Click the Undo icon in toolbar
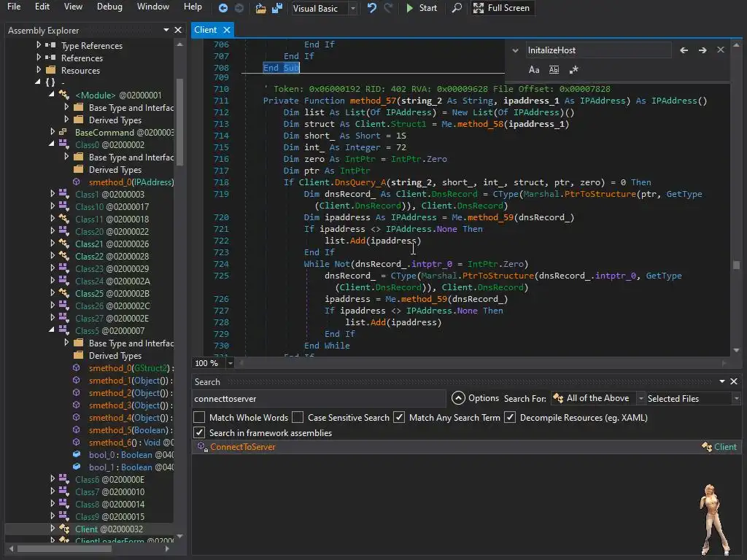The width and height of the screenshot is (747, 560). (372, 8)
